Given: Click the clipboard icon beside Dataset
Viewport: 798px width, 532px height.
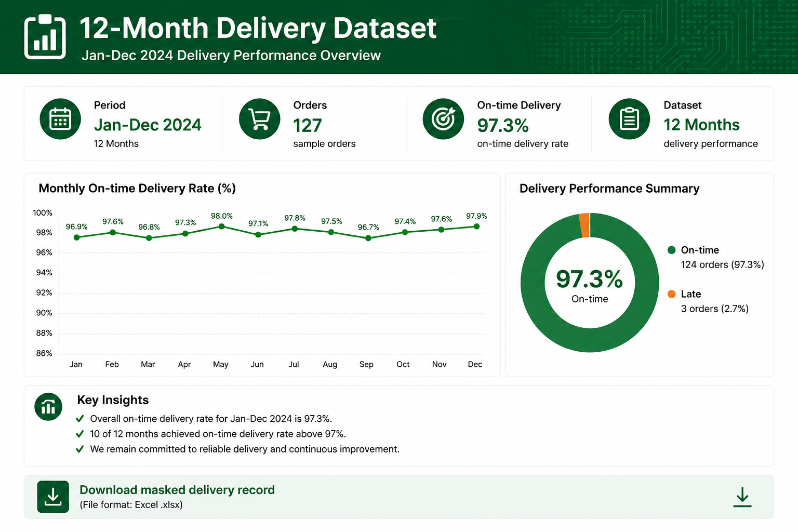Looking at the screenshot, I should (629, 119).
